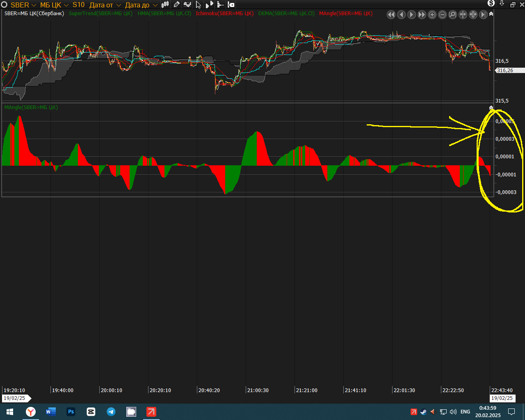The image size is (525, 420).
Task: Click the candlestick chart type icon
Action: point(165,5)
